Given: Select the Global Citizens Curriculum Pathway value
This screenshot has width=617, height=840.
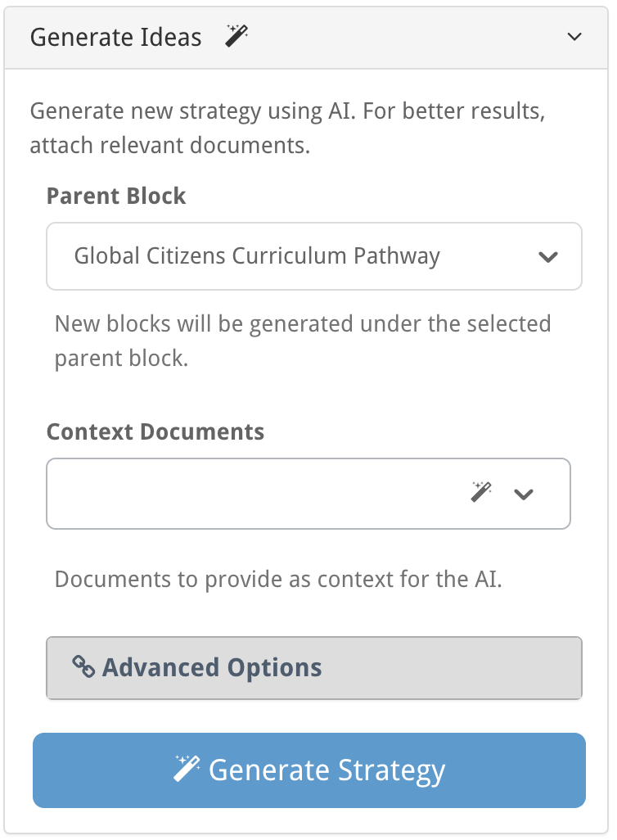Looking at the screenshot, I should pyautogui.click(x=257, y=256).
